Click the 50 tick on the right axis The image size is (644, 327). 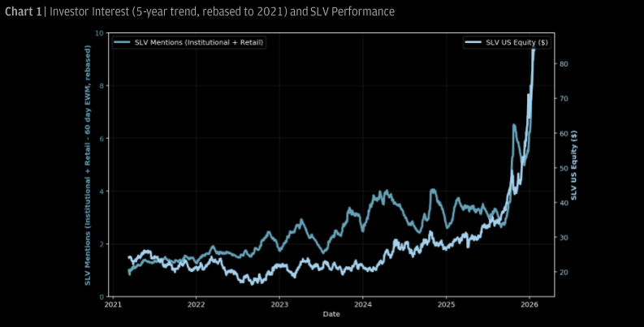coord(564,168)
